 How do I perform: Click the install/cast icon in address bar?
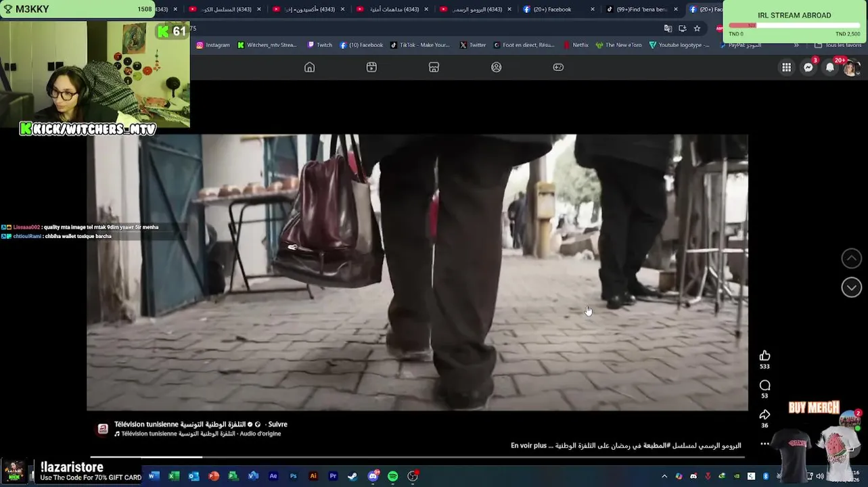point(682,28)
